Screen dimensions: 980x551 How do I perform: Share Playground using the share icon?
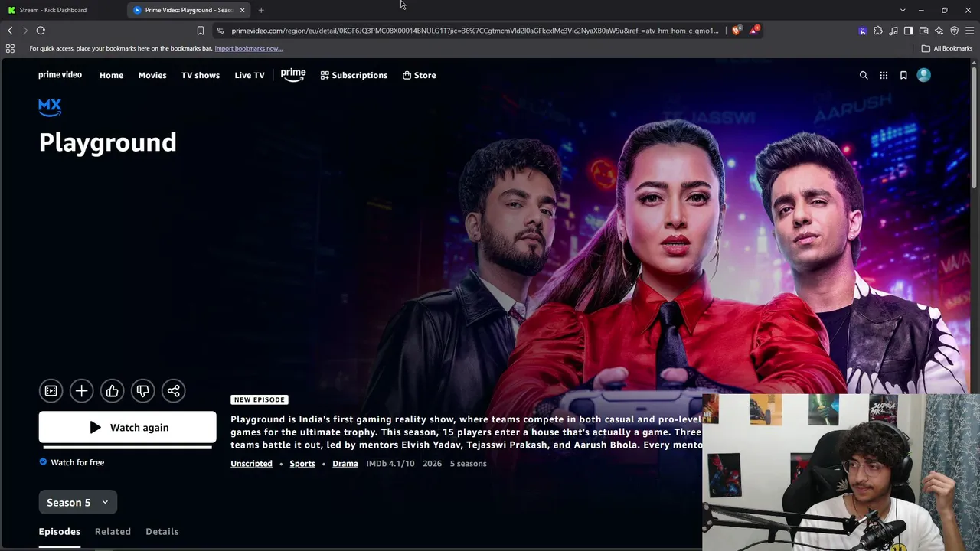point(174,391)
